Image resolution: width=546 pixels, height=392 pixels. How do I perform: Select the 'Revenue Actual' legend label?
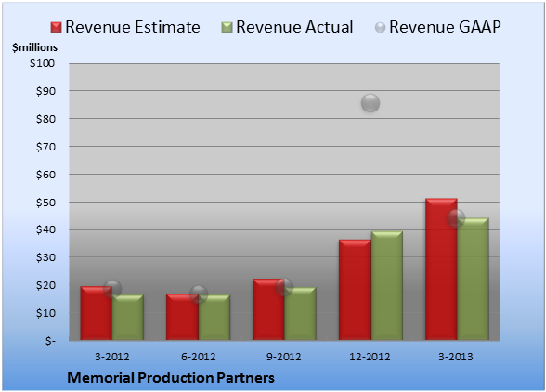pyautogui.click(x=294, y=27)
